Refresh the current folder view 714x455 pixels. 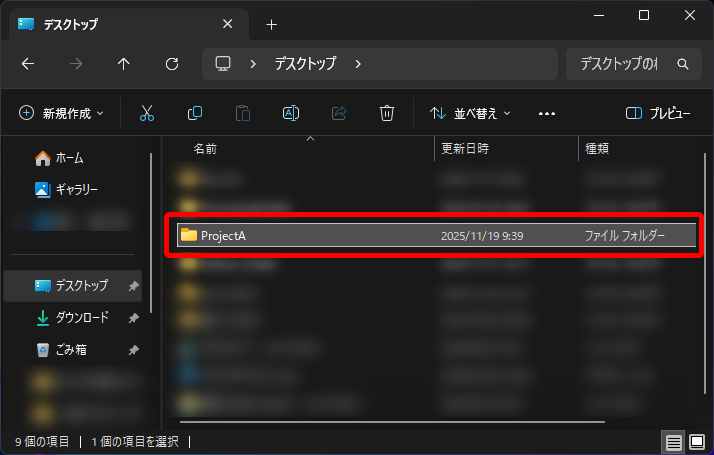coord(171,63)
